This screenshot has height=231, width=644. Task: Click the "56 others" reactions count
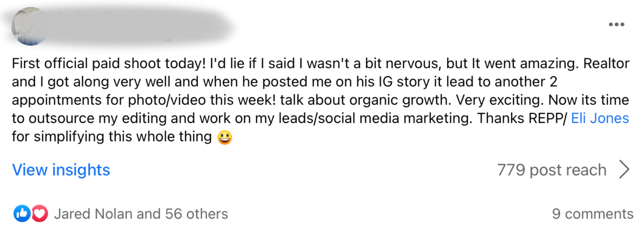(x=196, y=214)
